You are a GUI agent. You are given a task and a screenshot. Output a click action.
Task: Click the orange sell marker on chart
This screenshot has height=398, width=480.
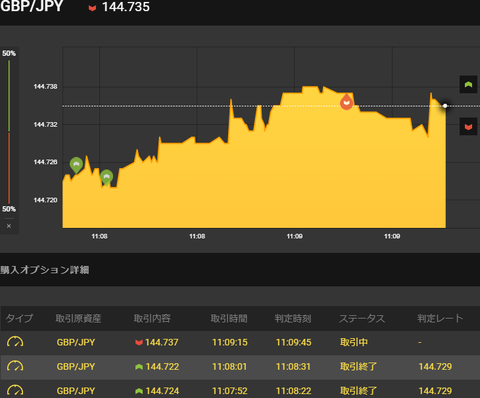coord(347,102)
